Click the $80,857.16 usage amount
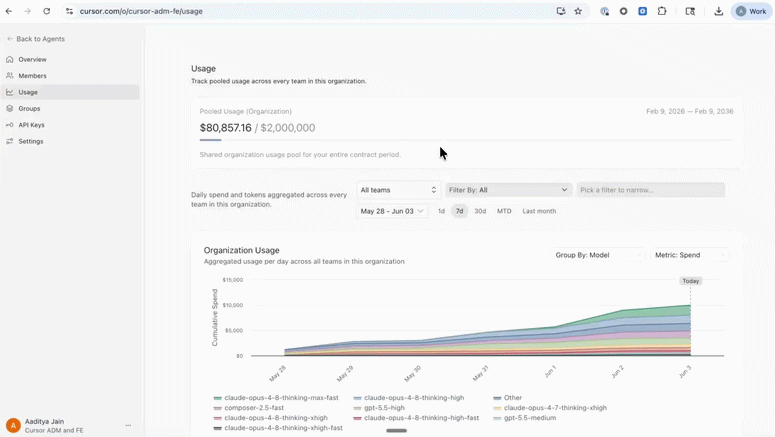 click(x=225, y=128)
